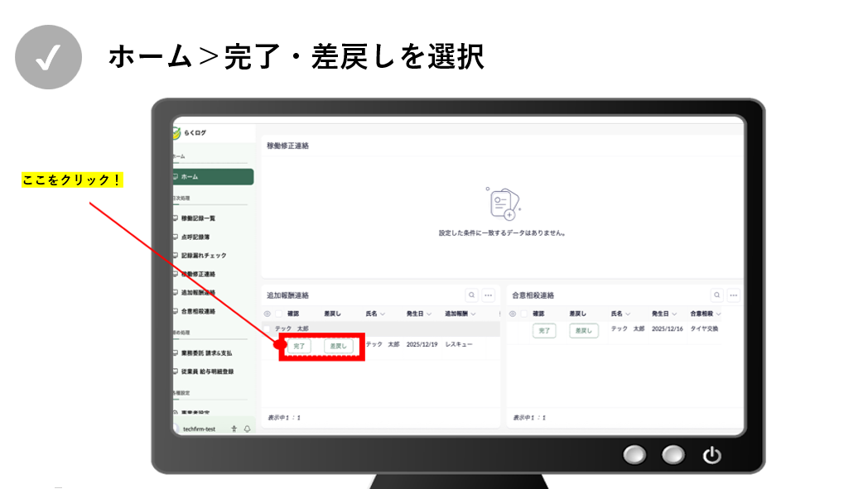The height and width of the screenshot is (489, 868).
Task: Open 稼働記録一覧 from the sidebar
Action: coord(198,218)
